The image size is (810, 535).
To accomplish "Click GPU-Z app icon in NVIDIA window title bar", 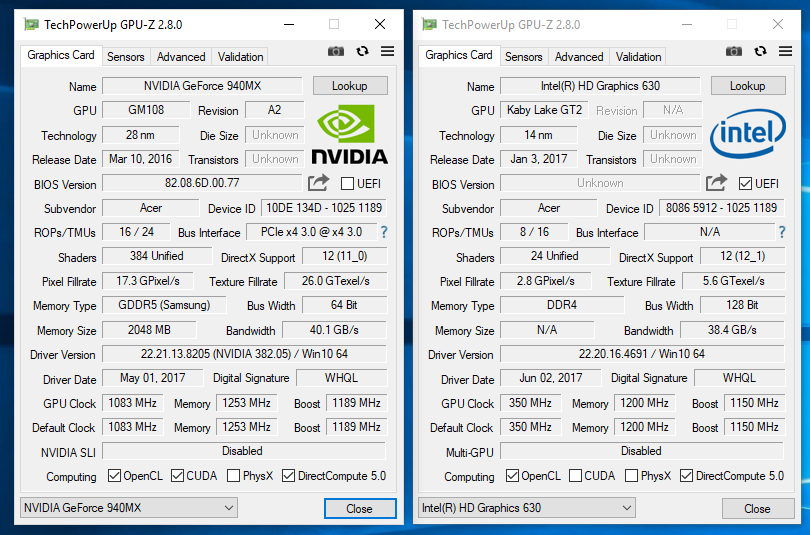I will [32, 24].
